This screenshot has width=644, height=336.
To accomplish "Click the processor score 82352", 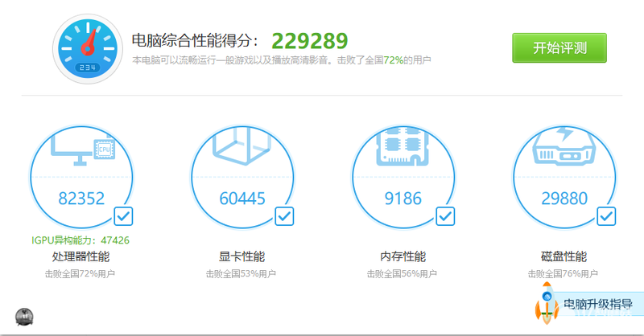I will [81, 199].
